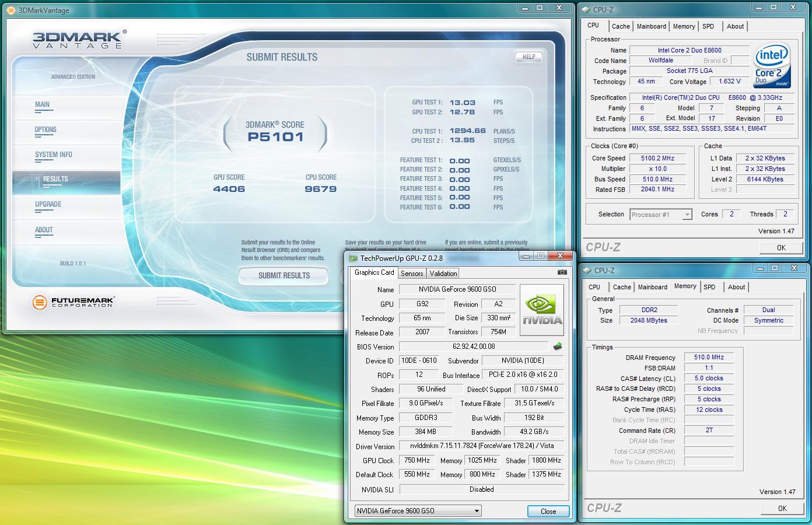Image resolution: width=812 pixels, height=525 pixels.
Task: Click the 3DMark Vantage logo
Action: click(x=79, y=40)
